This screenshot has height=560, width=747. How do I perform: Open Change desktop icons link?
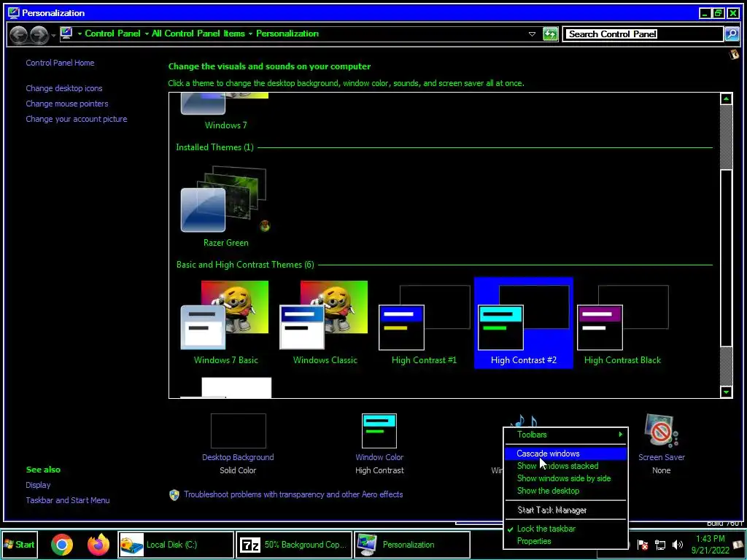64,88
